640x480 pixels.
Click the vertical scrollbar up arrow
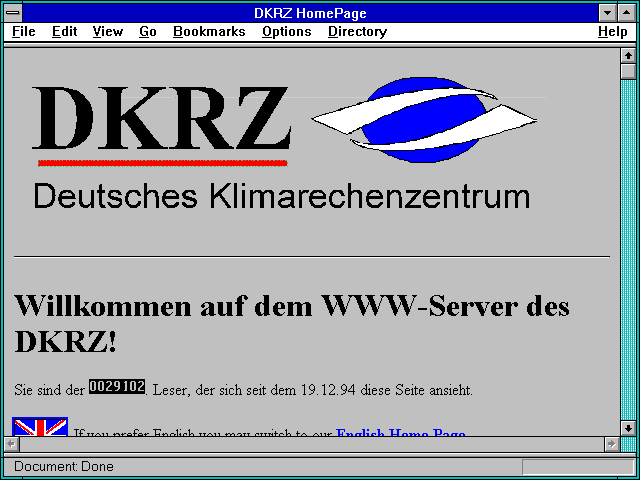[628, 56]
